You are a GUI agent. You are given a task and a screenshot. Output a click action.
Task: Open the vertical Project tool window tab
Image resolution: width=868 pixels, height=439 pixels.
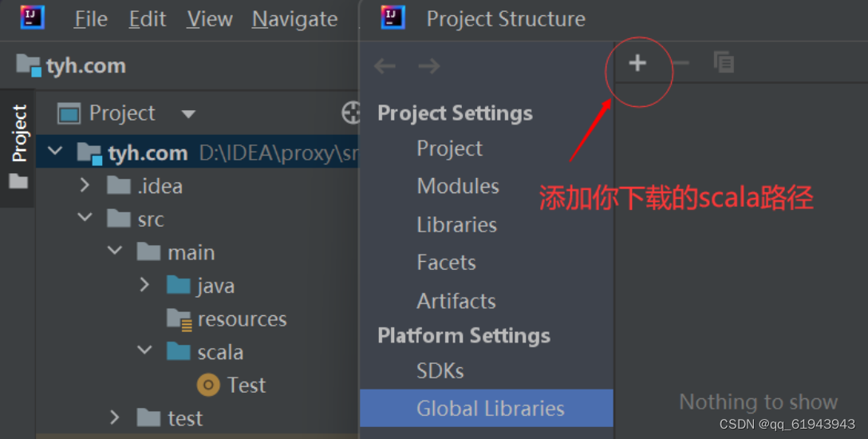pyautogui.click(x=19, y=133)
